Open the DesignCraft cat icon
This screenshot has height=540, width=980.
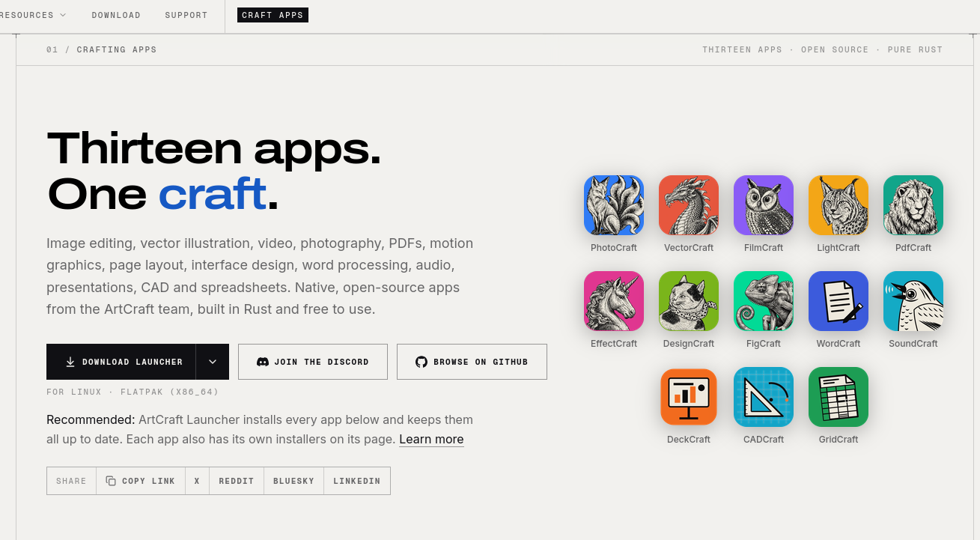tap(689, 301)
